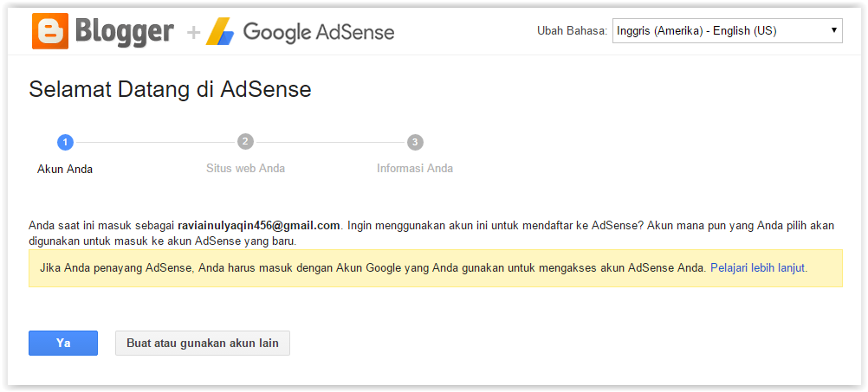868x392 pixels.
Task: Select step 2 circle Situs web Anda
Action: pos(245,142)
